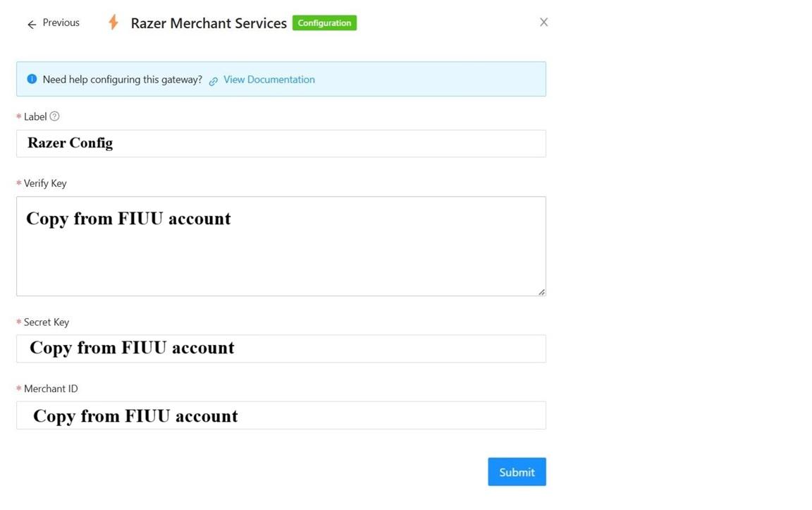Select the Secret Key input field

point(281,348)
